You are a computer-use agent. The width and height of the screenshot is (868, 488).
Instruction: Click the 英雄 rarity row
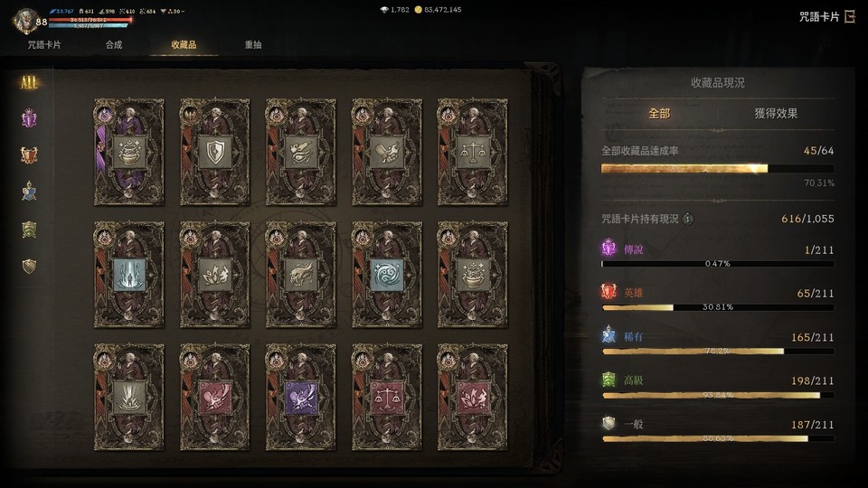[717, 299]
